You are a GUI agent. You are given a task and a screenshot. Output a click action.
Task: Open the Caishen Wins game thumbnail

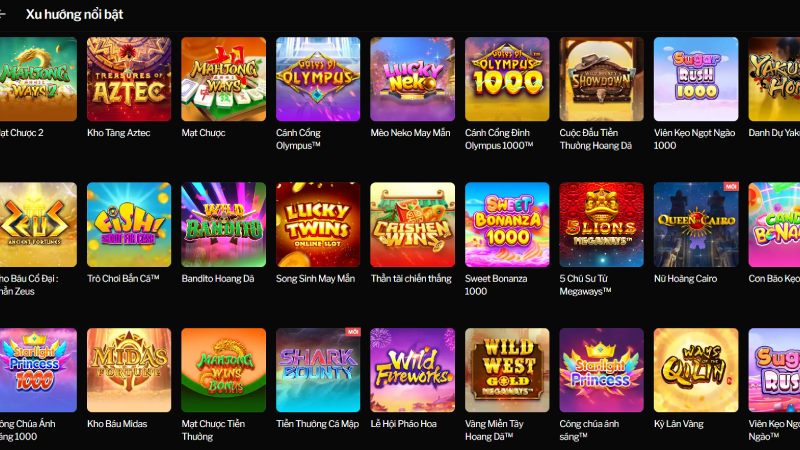[412, 224]
